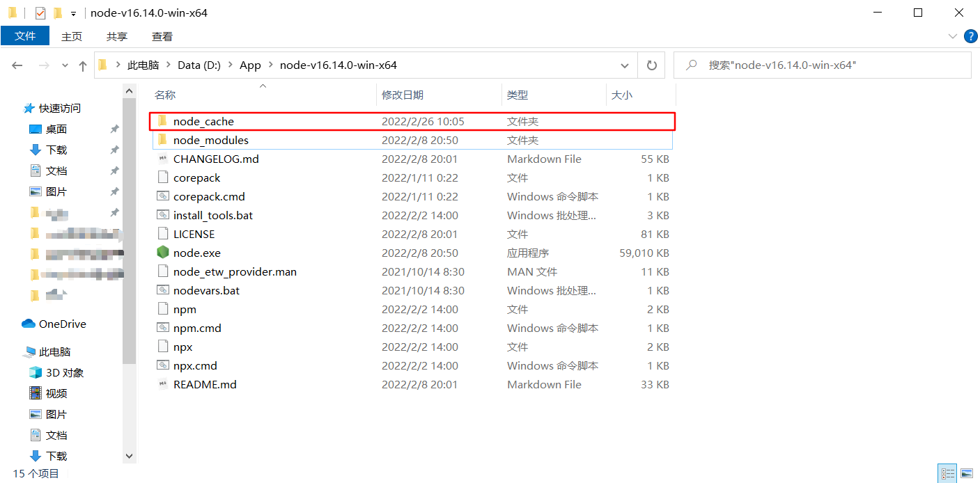Refresh the current folder view
Image resolution: width=980 pixels, height=483 pixels.
(x=652, y=65)
